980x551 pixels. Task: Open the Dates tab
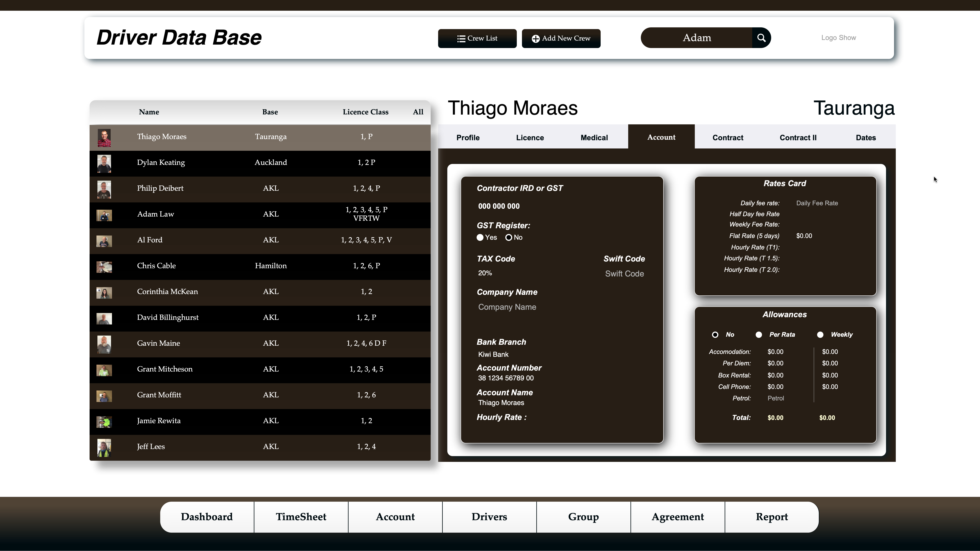coord(866,137)
